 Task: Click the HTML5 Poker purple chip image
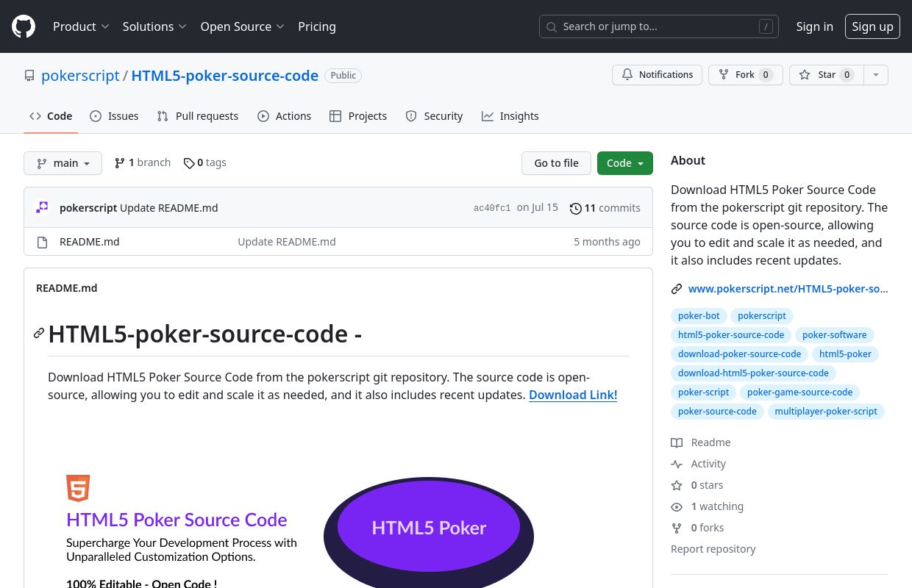[429, 532]
